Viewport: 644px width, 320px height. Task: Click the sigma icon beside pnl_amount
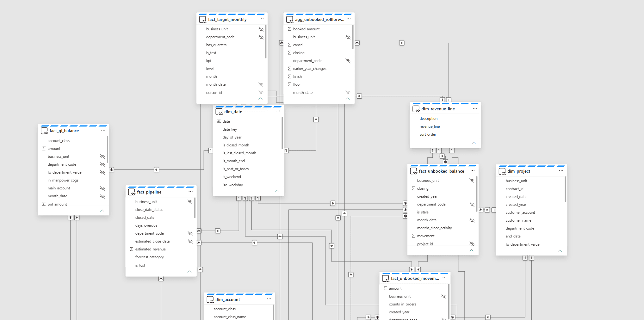44,204
